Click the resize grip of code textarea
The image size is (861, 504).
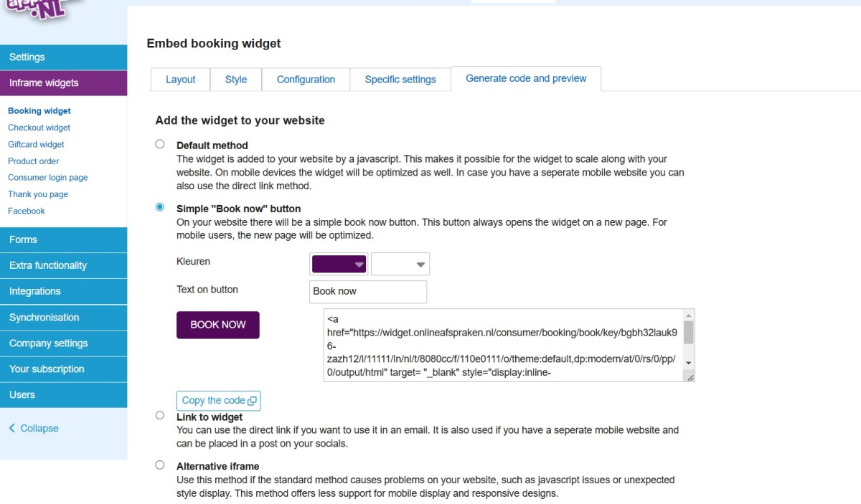(x=690, y=377)
